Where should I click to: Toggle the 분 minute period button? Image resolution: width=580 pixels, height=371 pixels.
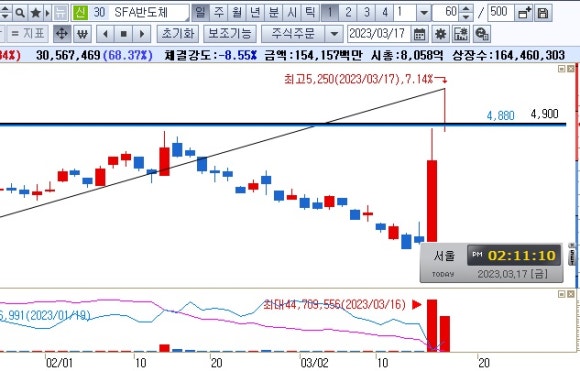pyautogui.click(x=274, y=13)
